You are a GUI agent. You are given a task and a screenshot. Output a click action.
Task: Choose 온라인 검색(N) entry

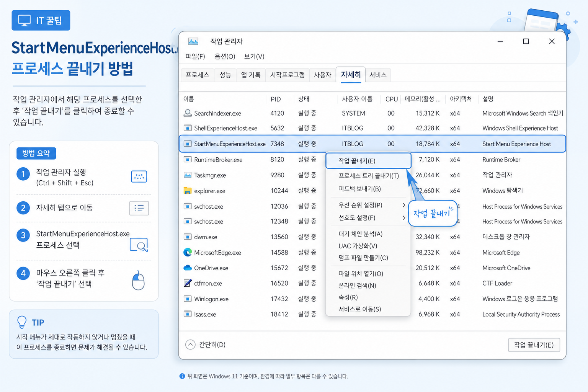[368, 286]
